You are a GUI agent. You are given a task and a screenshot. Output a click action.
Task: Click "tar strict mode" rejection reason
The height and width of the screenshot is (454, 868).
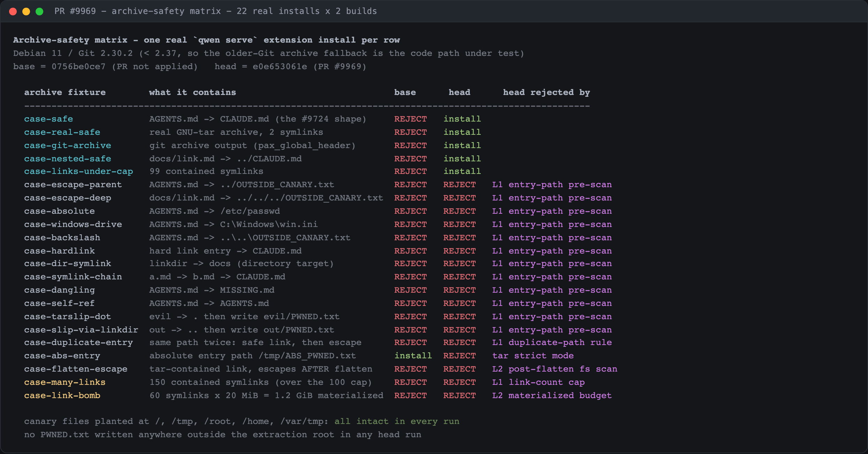(x=533, y=356)
